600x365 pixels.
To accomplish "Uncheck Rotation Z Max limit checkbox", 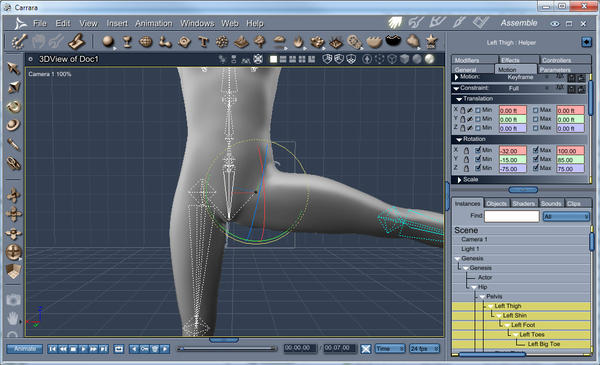I will coord(536,168).
